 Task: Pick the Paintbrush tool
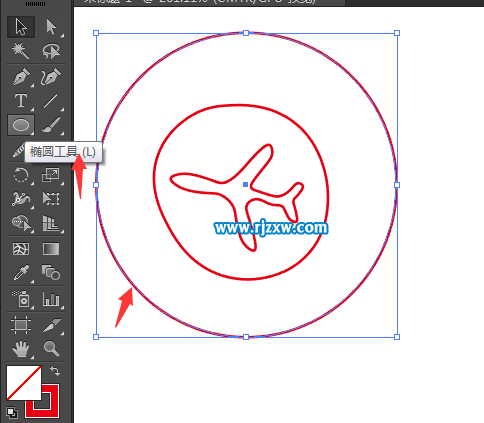pos(51,125)
